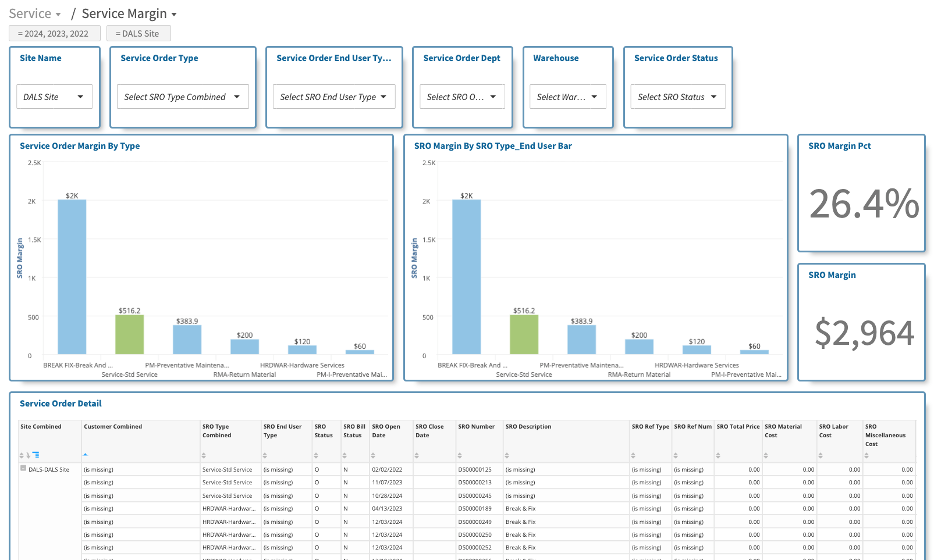Open the Service breadcrumb menu
The image size is (934, 560).
(x=35, y=13)
